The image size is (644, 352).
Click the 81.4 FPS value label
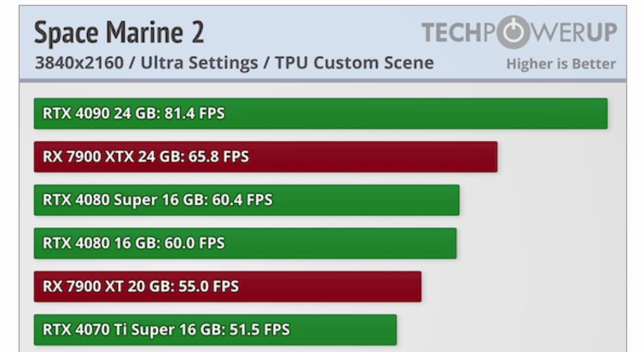click(195, 113)
